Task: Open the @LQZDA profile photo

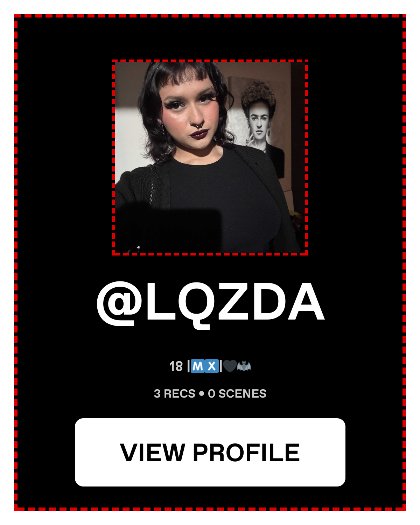Action: click(x=210, y=157)
